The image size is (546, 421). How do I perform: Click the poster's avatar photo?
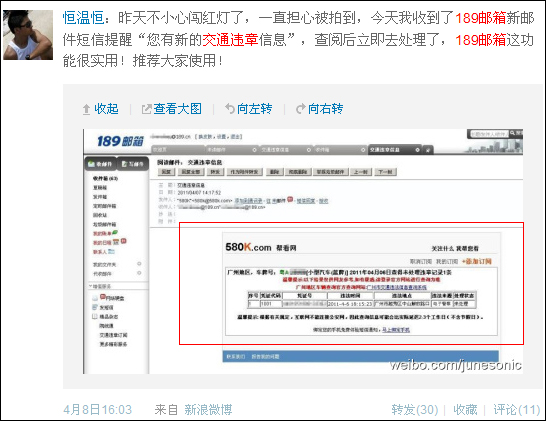coord(28,35)
